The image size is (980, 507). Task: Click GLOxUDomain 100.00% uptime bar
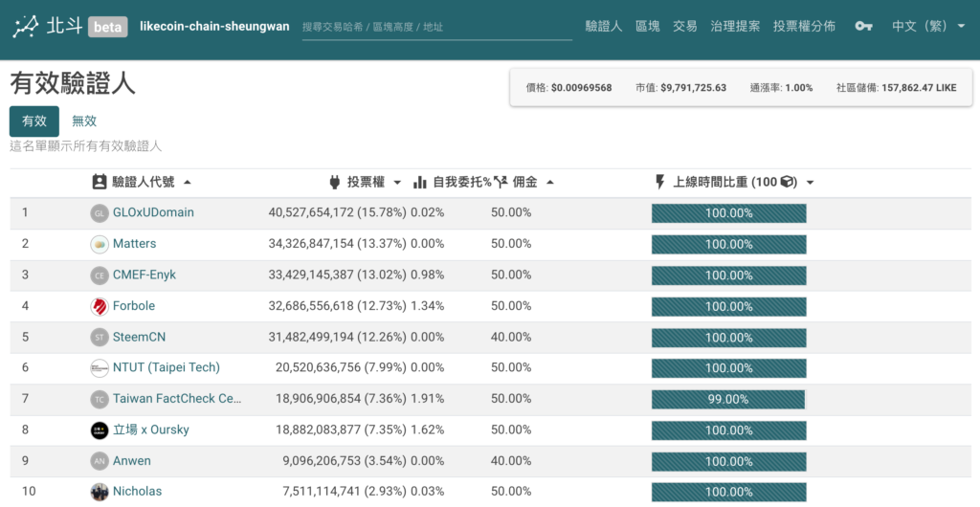pyautogui.click(x=728, y=213)
